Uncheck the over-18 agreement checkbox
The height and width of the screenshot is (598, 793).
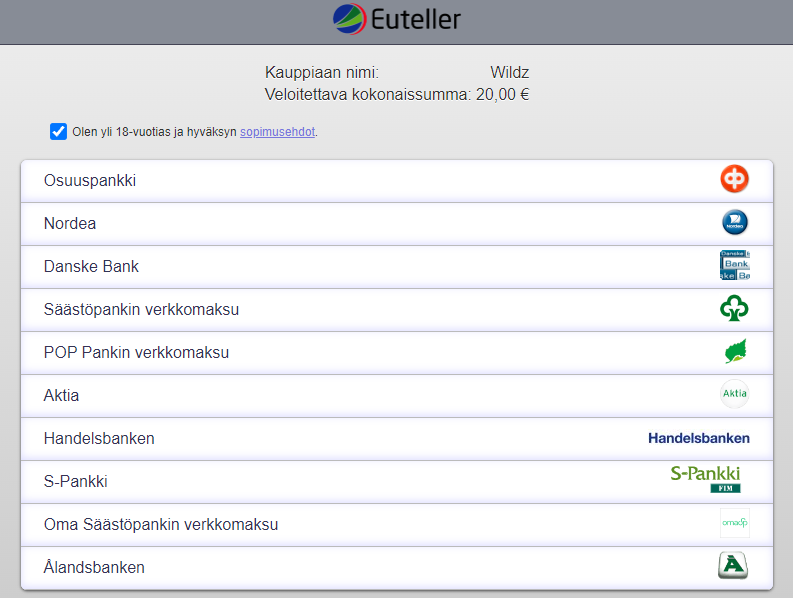(x=58, y=132)
